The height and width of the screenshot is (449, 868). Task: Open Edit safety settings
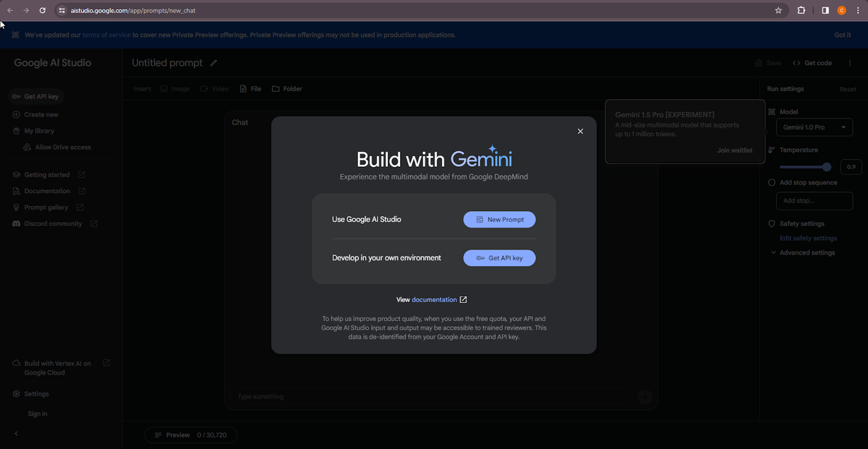(808, 238)
